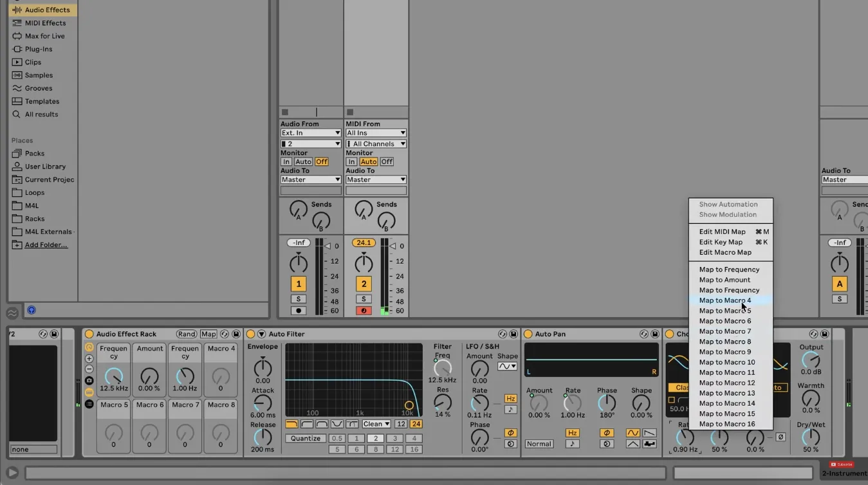Select lowpass filter type in Auto Filter
This screenshot has width=868, height=485.
pyautogui.click(x=291, y=424)
